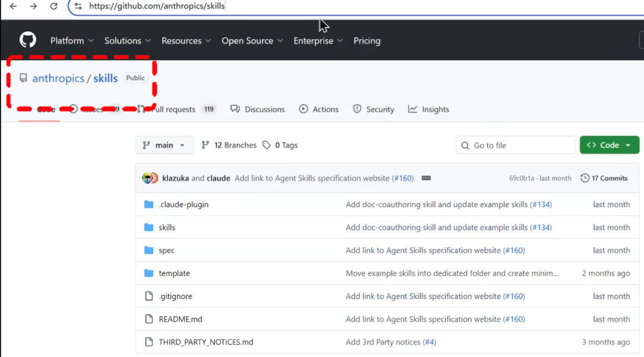
Task: Open the template folder
Action: [174, 273]
